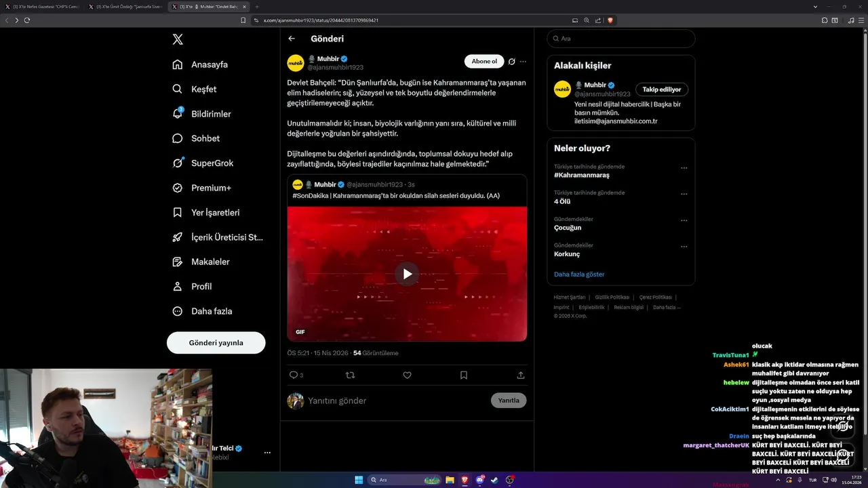The image size is (868, 488).
Task: Open account switcher three-dot menu
Action: (x=267, y=453)
